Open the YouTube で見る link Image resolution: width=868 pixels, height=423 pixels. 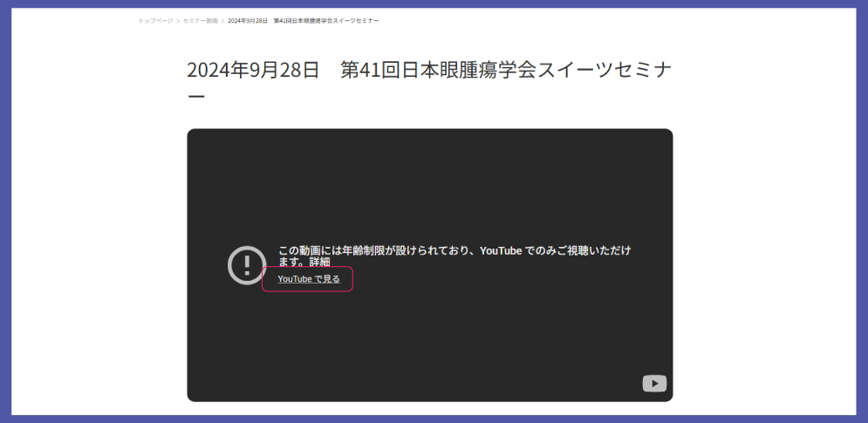click(x=308, y=279)
